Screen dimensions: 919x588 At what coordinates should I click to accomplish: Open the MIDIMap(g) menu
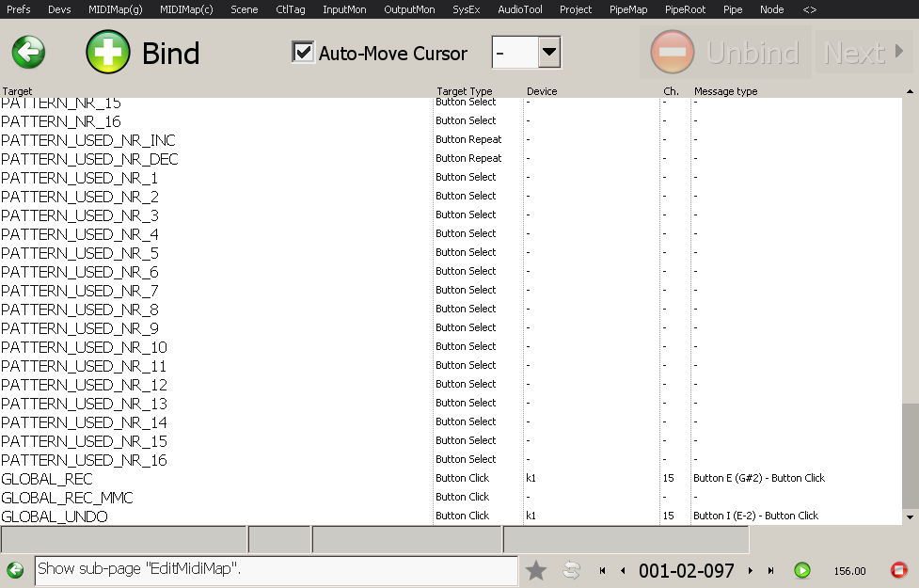point(116,9)
